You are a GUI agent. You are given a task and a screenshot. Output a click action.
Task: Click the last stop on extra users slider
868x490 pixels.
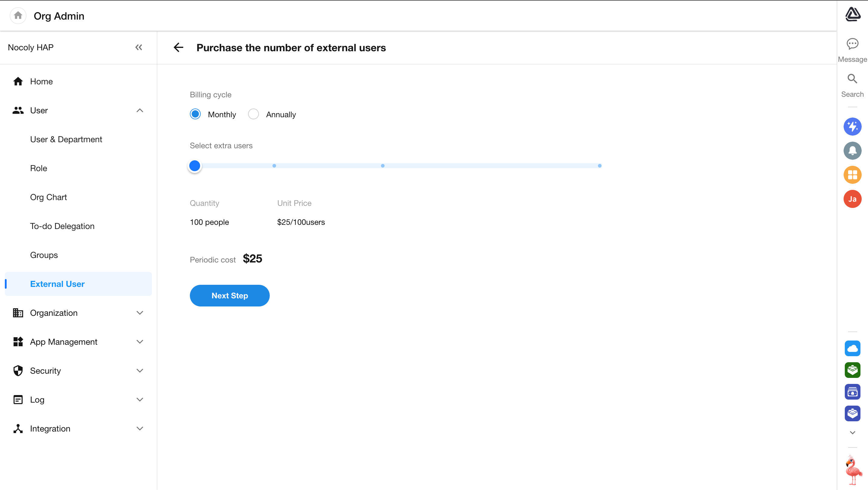[x=599, y=166]
